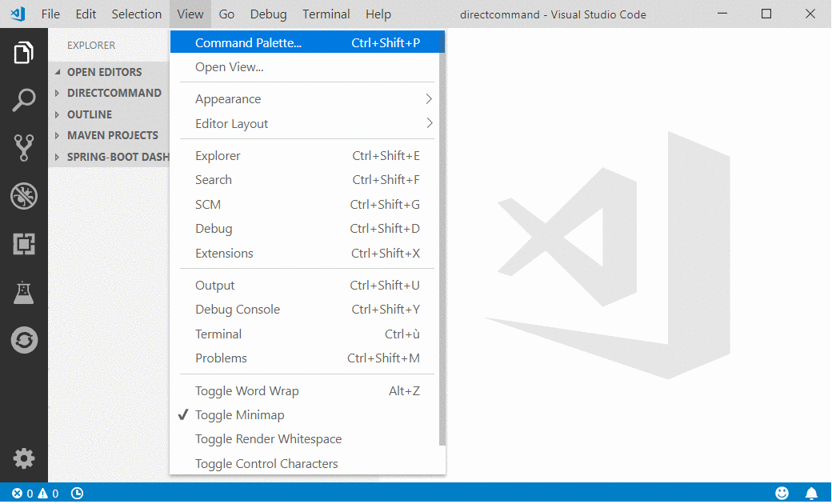Expand the DIRECTCOMMAND folder section
Viewport: 832px width, 504px height.
click(x=109, y=93)
